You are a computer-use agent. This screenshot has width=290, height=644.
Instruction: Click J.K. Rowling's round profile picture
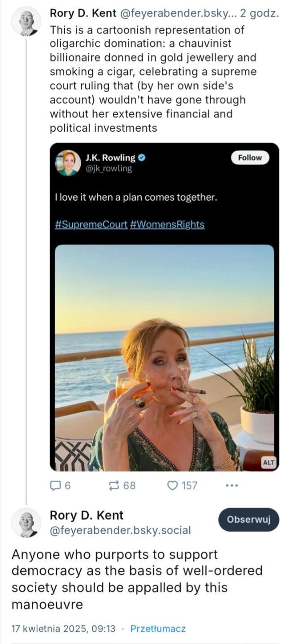(x=68, y=163)
